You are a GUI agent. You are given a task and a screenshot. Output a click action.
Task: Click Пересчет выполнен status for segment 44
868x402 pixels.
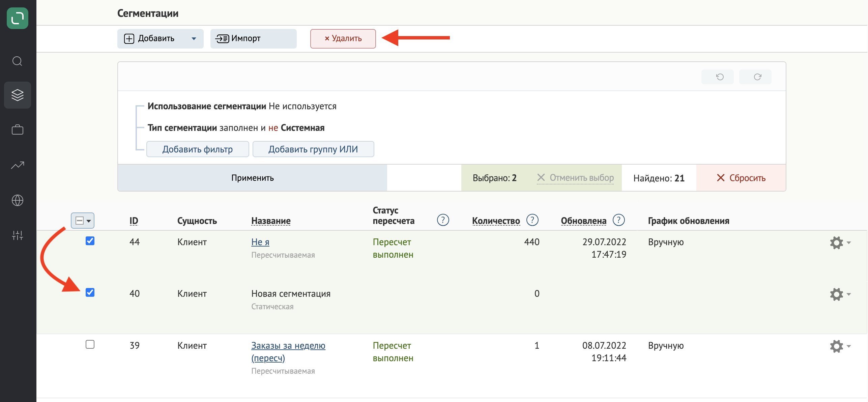tap(393, 248)
